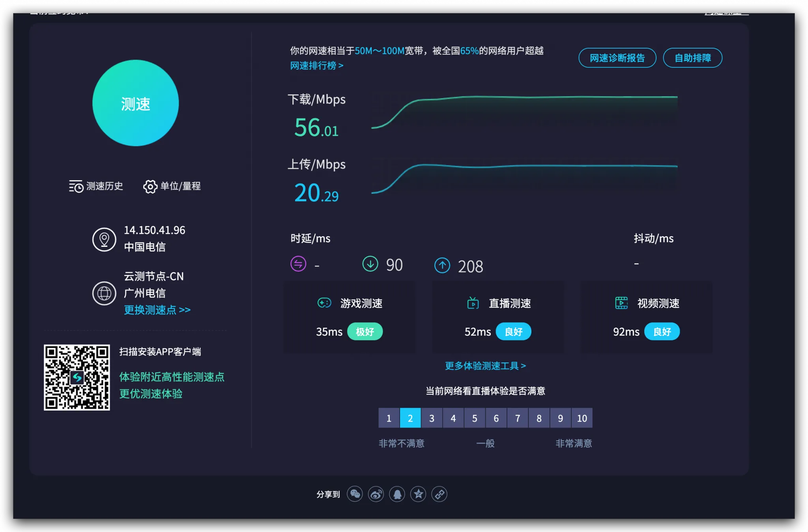Click the QR code to install the APP
The height and width of the screenshot is (532, 808).
point(77,378)
